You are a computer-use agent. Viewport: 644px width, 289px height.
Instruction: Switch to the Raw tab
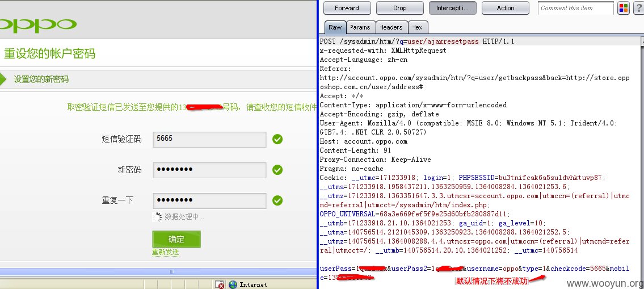tap(335, 28)
